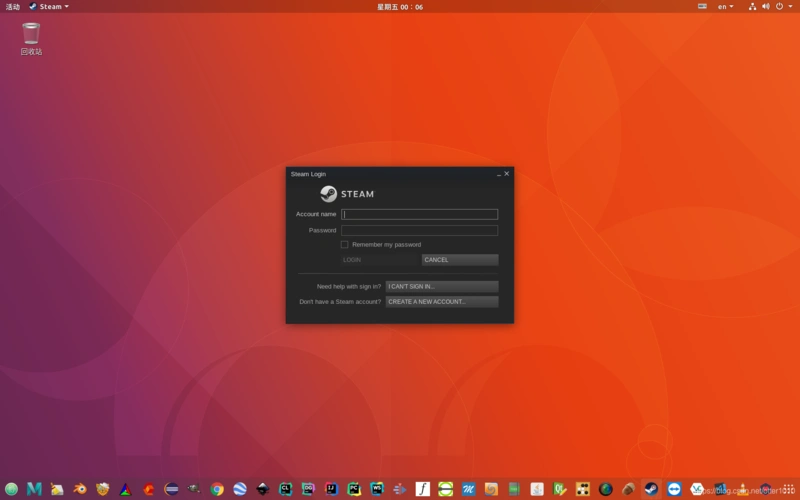Image resolution: width=800 pixels, height=500 pixels.
Task: Click CREATE A NEW ACCOUNT button
Action: coord(442,302)
